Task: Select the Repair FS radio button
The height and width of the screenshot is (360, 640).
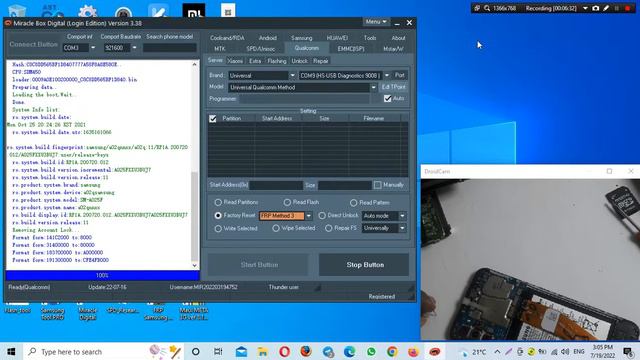Action: pos(329,228)
